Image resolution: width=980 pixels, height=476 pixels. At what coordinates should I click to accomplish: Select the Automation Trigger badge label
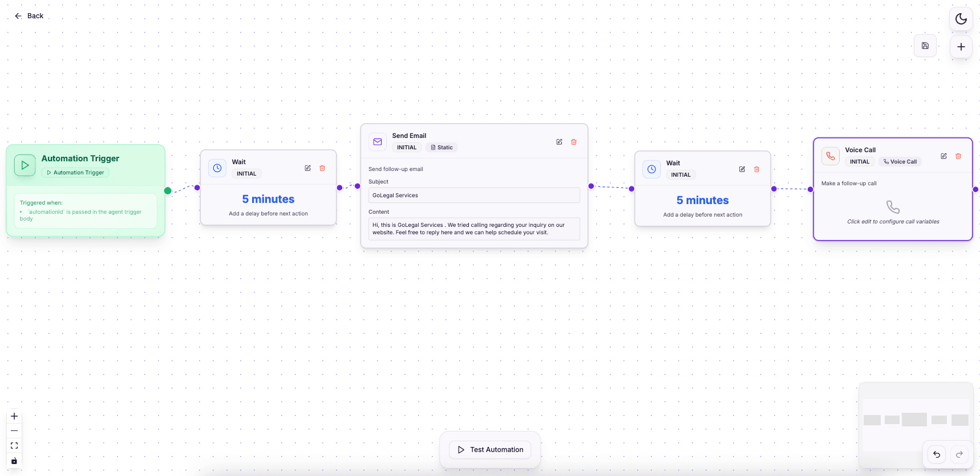tap(75, 173)
